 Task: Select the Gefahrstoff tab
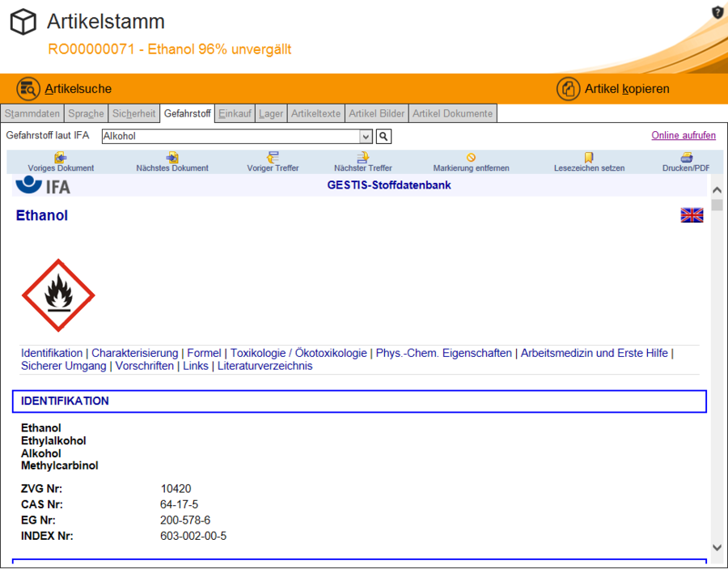(x=188, y=114)
